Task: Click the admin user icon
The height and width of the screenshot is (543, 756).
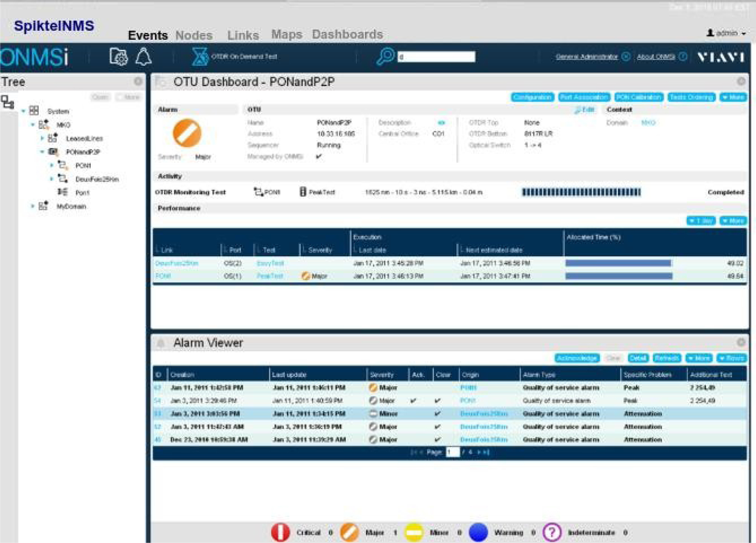Action: pyautogui.click(x=710, y=33)
